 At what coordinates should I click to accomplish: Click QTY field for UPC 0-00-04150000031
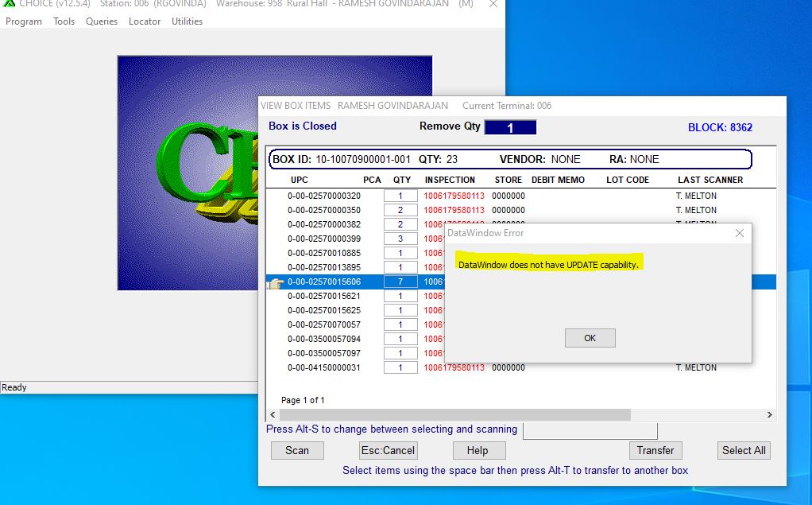(400, 367)
